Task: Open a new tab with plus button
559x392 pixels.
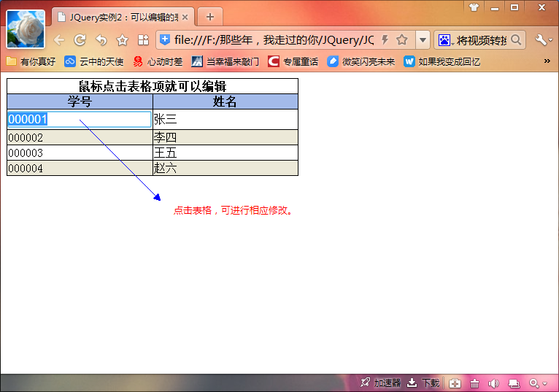Action: click(210, 17)
